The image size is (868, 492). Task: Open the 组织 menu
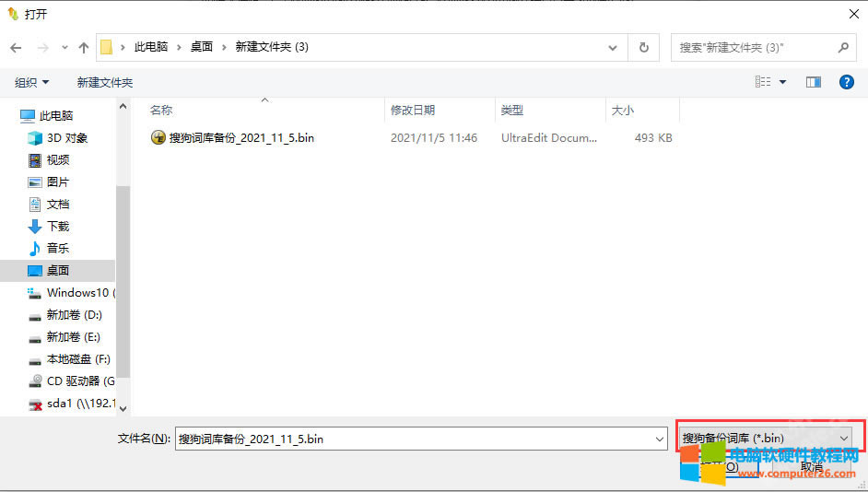[x=31, y=83]
